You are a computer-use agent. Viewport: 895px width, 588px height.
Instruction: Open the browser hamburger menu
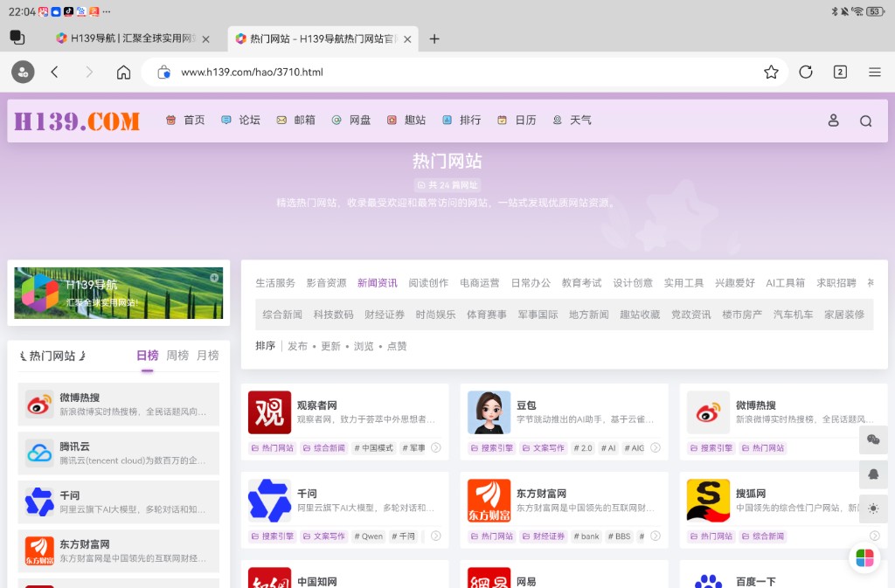click(x=874, y=72)
